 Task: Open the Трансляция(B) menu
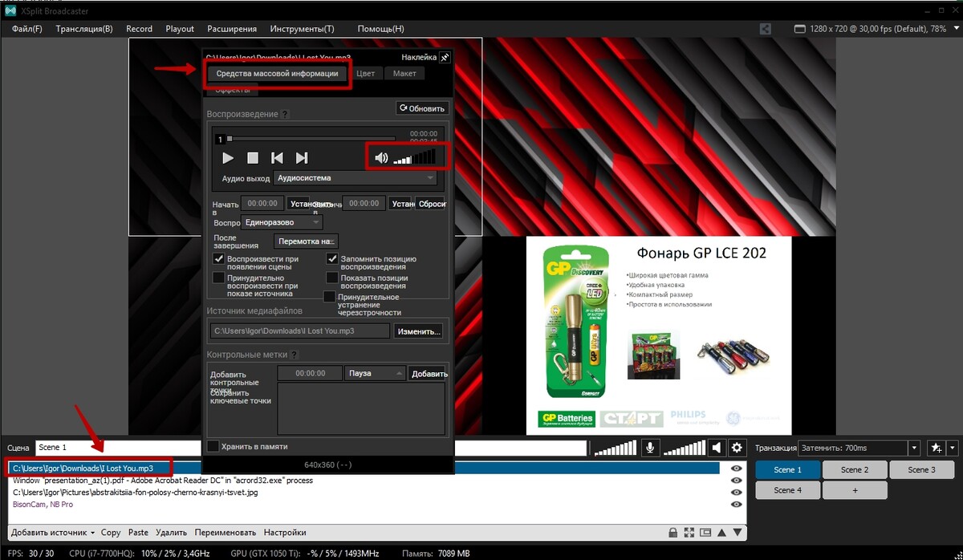pos(84,29)
